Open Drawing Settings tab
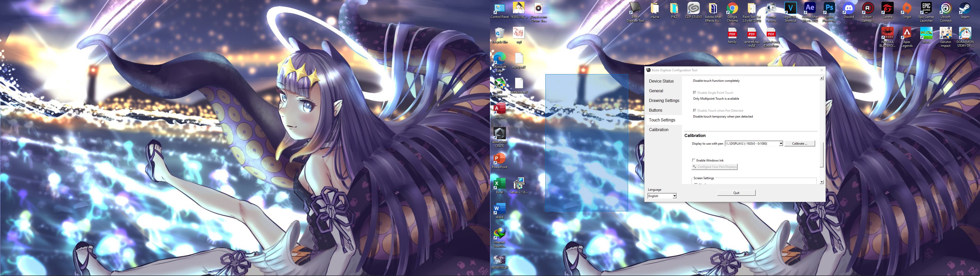This screenshot has height=276, width=980. 664,101
